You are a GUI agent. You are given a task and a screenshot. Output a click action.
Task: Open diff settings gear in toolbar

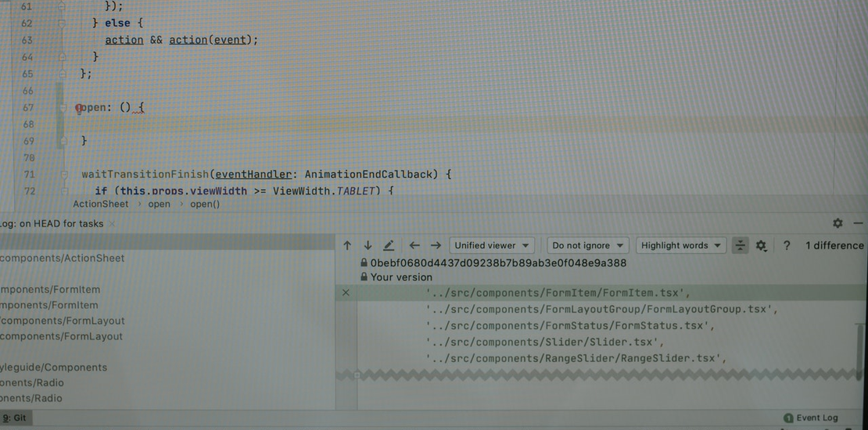point(761,245)
